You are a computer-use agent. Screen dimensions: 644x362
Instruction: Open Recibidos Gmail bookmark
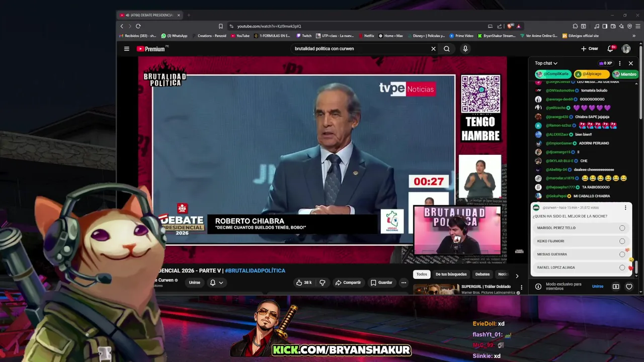[x=137, y=36]
